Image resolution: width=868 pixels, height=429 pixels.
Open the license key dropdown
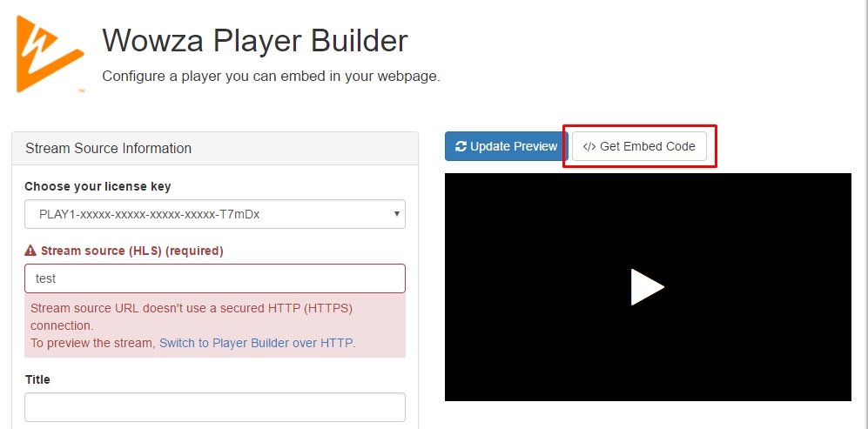215,214
